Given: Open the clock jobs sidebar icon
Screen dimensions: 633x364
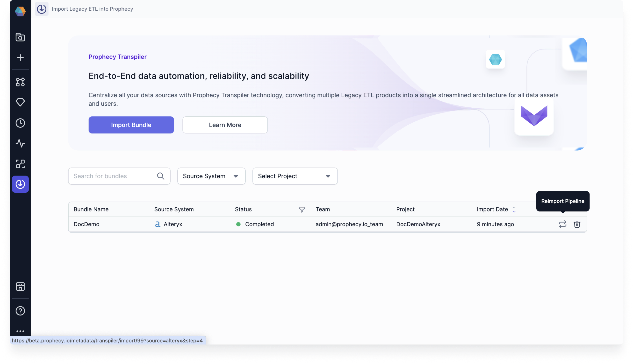Looking at the screenshot, I should pyautogui.click(x=20, y=123).
